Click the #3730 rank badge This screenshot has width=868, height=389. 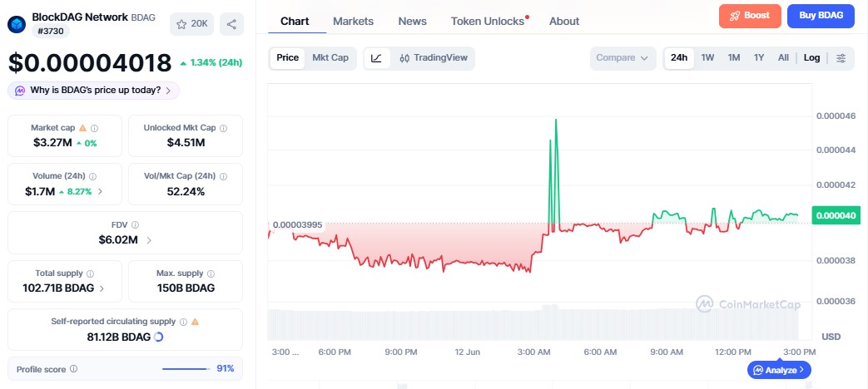pyautogui.click(x=51, y=32)
